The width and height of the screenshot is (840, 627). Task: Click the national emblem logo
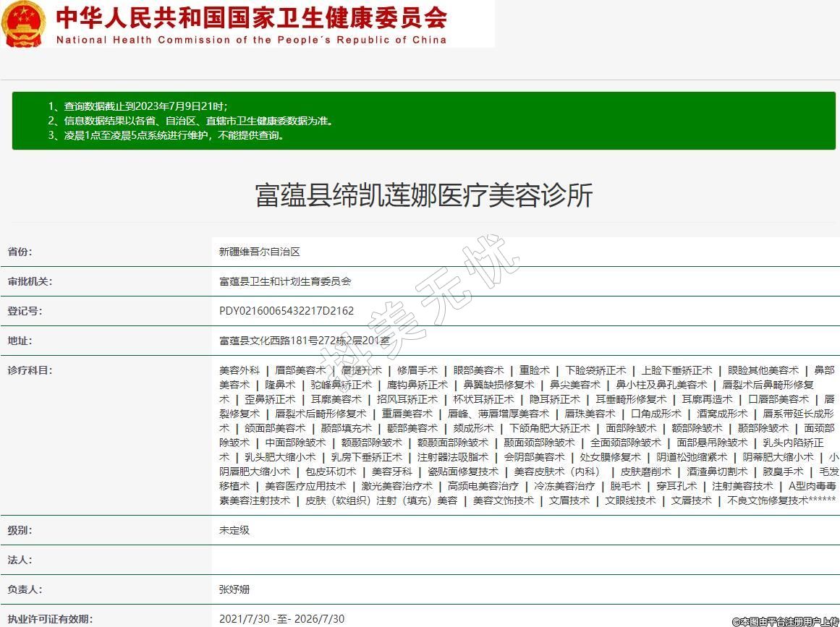(24, 24)
